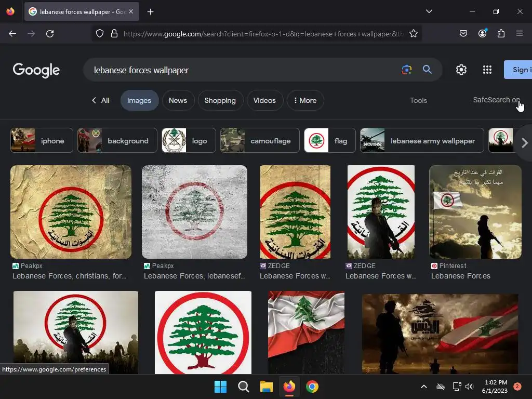The image size is (532, 399).
Task: Click the Sign in button
Action: (x=518, y=70)
